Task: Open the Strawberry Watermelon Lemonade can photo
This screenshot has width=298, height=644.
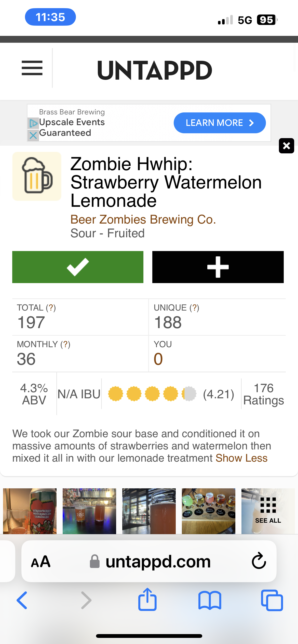Action: point(30,511)
